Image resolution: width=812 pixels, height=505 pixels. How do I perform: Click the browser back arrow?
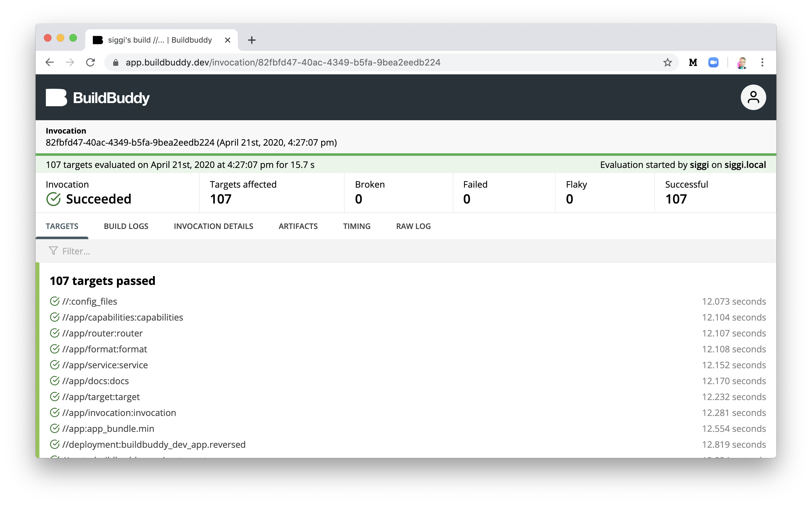pyautogui.click(x=50, y=62)
